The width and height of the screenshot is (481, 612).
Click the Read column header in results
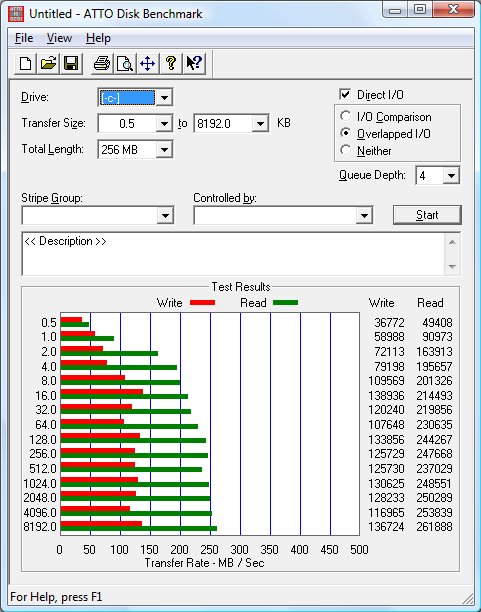pyautogui.click(x=430, y=303)
